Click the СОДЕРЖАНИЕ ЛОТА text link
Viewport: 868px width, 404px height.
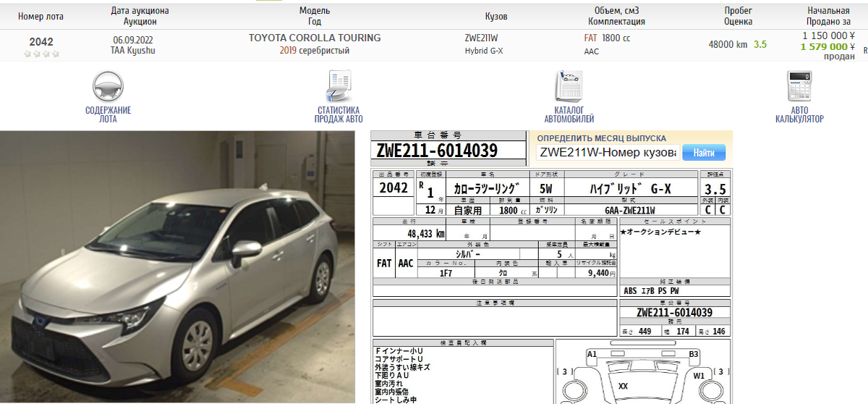tap(108, 114)
